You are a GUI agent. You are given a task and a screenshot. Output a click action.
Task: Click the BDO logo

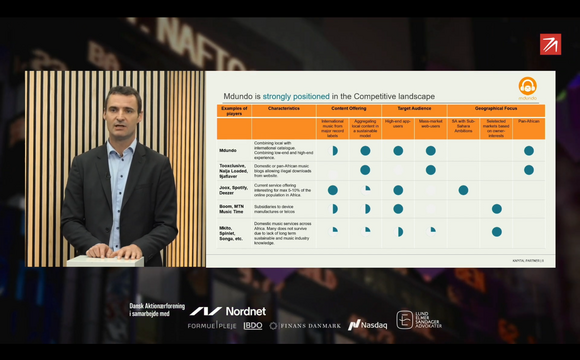pos(253,326)
